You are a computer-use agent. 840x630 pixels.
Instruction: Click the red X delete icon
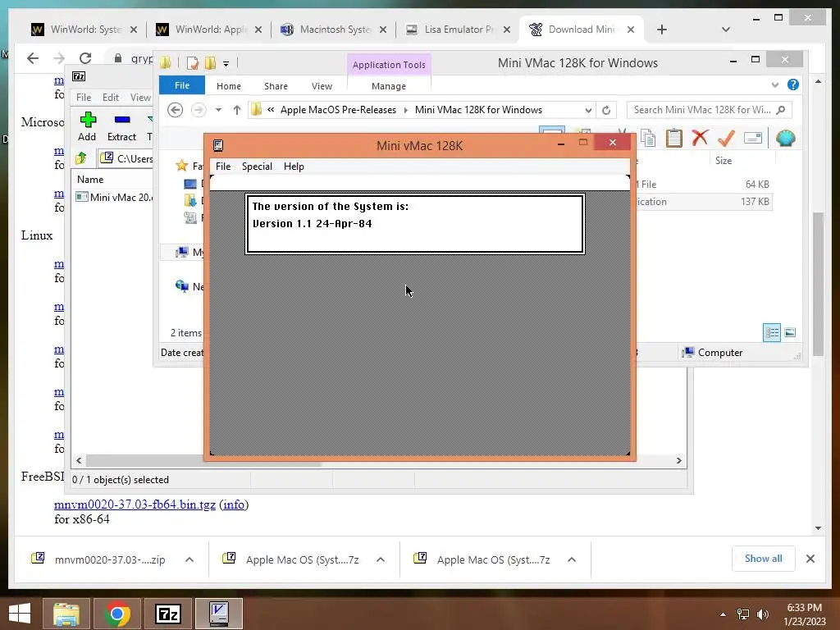(700, 138)
